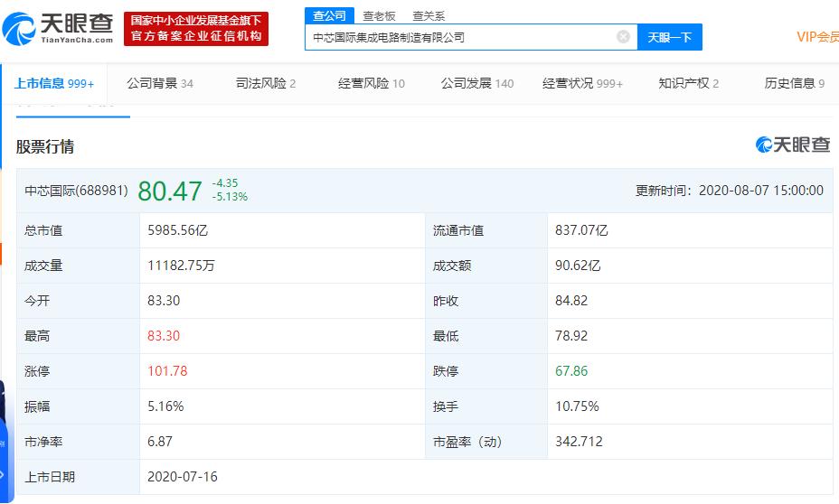Select the 查老板 search tab
839x504 pixels.
pos(379,16)
